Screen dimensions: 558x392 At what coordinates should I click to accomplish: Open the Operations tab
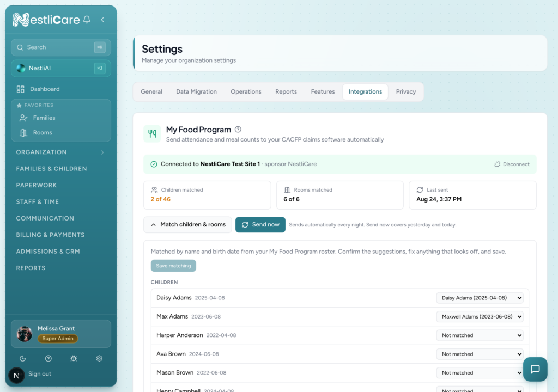246,92
